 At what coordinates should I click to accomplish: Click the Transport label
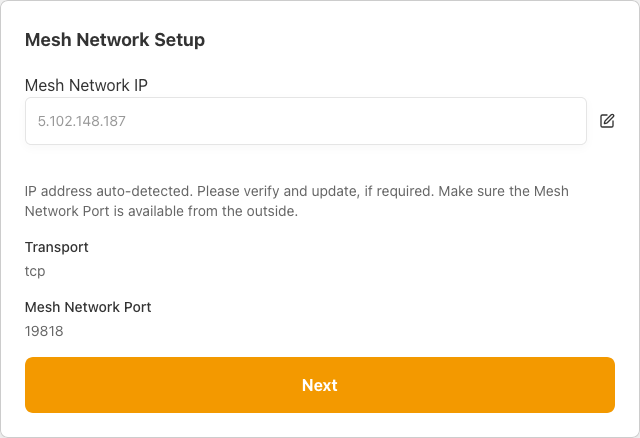click(x=57, y=247)
